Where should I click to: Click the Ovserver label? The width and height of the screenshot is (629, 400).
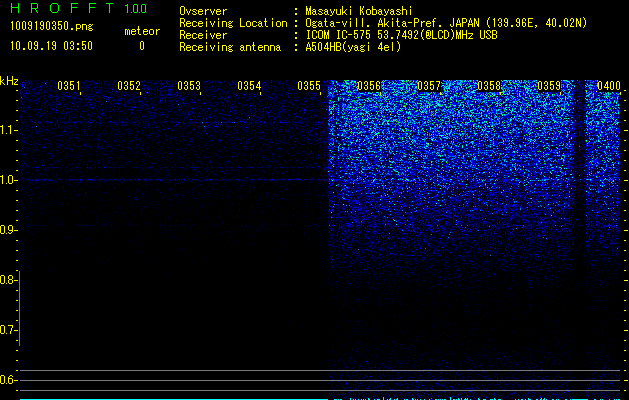[203, 11]
